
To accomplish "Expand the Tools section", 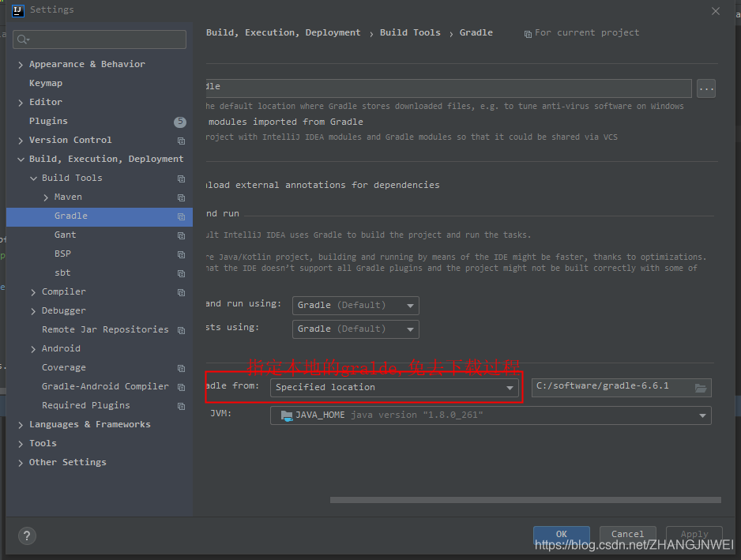I will (21, 444).
